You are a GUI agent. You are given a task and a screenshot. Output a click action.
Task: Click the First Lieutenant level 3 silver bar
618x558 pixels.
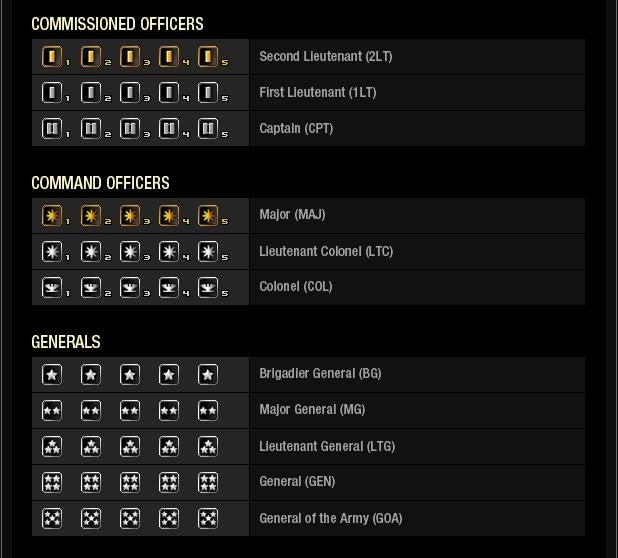pos(130,93)
